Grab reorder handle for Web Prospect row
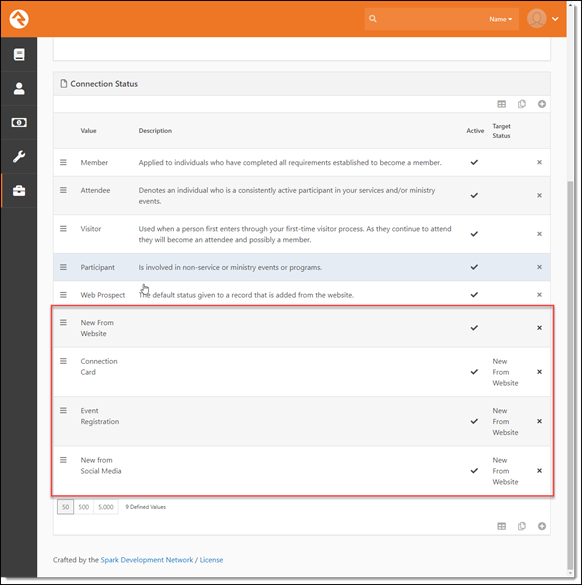Screen dimensions: 582x585 (63, 295)
